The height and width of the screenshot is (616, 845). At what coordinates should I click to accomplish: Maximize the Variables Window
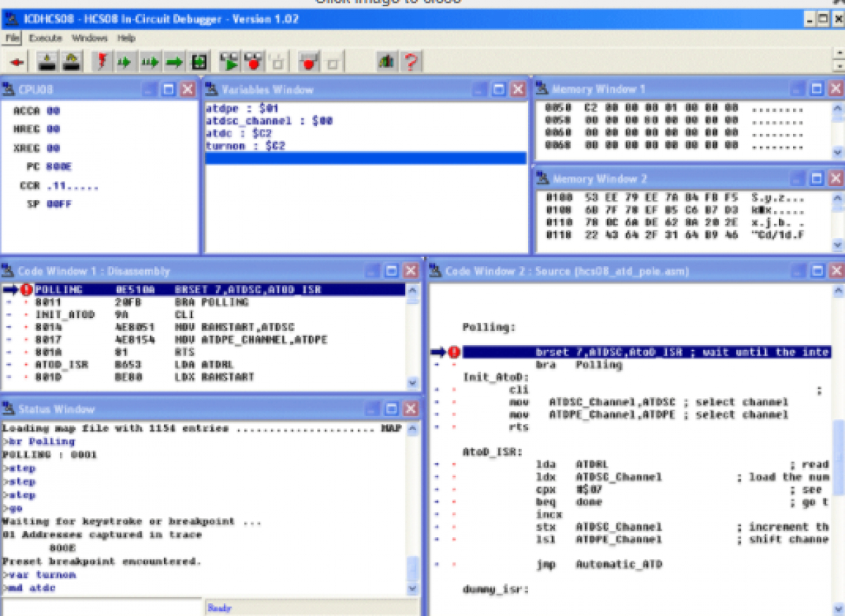[x=499, y=89]
